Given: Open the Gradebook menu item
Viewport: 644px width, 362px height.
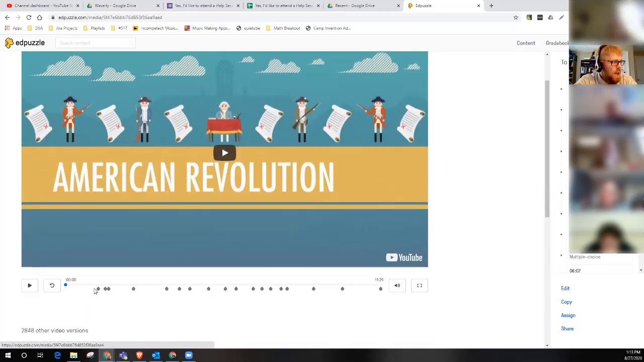Looking at the screenshot, I should [x=557, y=43].
